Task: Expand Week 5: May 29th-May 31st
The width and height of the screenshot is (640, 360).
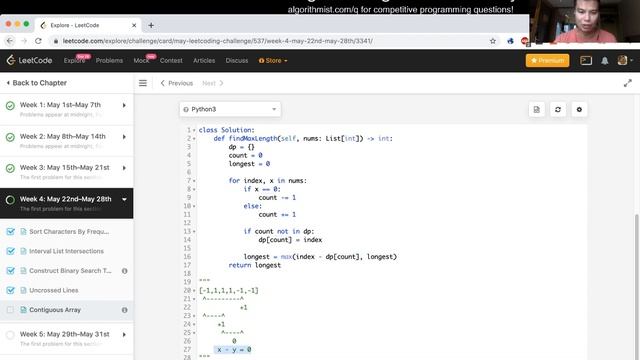Action: 124,334
